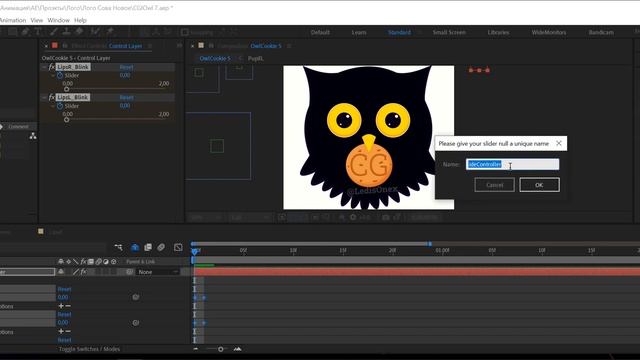
Task: Click the first plus expression button in timeline
Action: coord(61,306)
